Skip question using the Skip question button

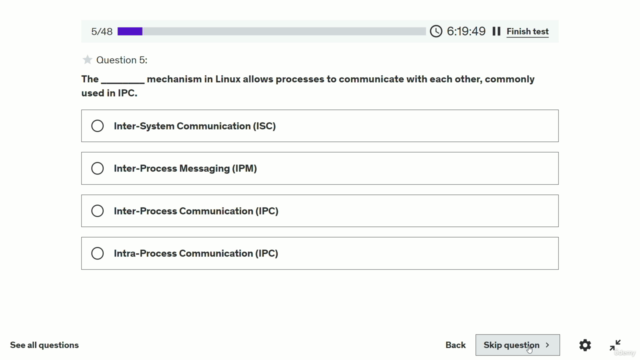click(x=517, y=345)
